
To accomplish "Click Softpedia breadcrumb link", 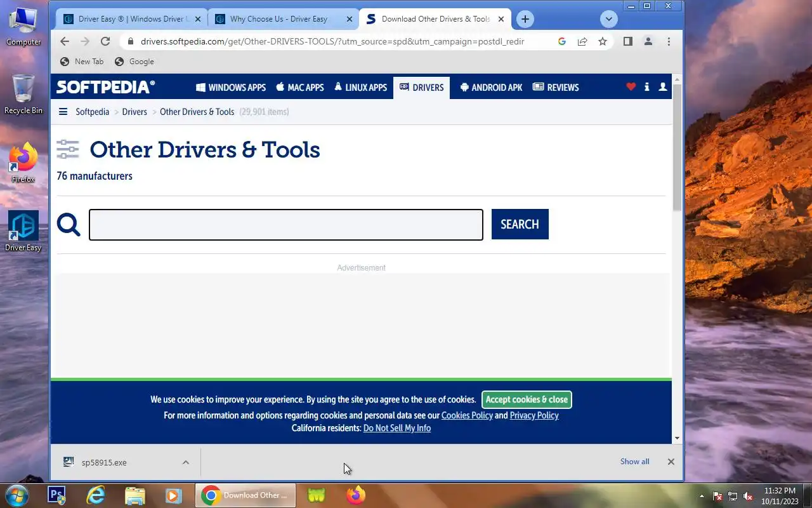I will (93, 112).
